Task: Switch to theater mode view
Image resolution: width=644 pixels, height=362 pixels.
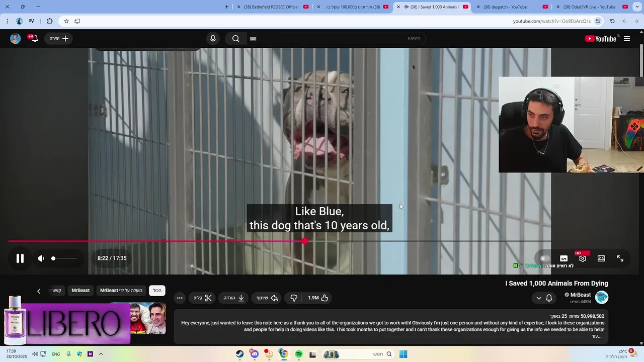Action: [601, 258]
